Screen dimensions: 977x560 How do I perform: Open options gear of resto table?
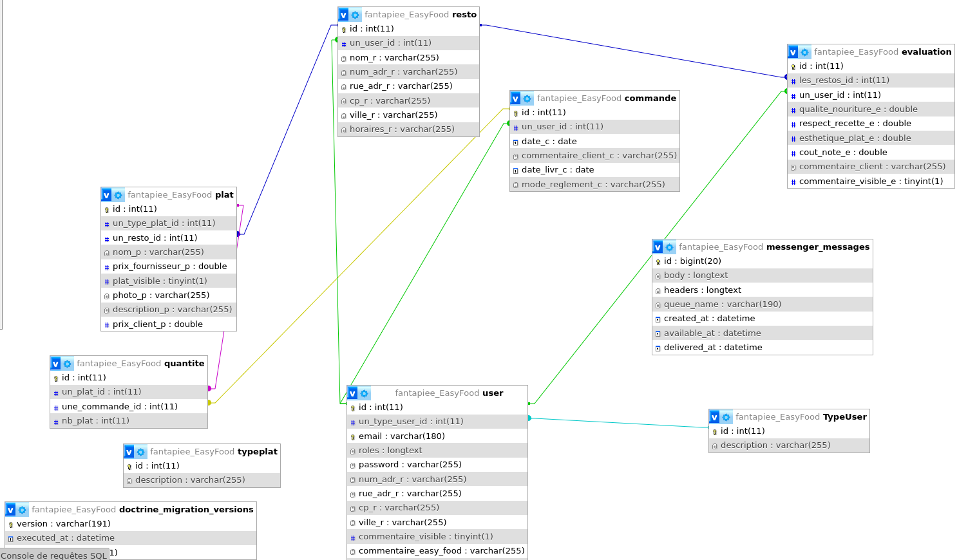pyautogui.click(x=355, y=15)
